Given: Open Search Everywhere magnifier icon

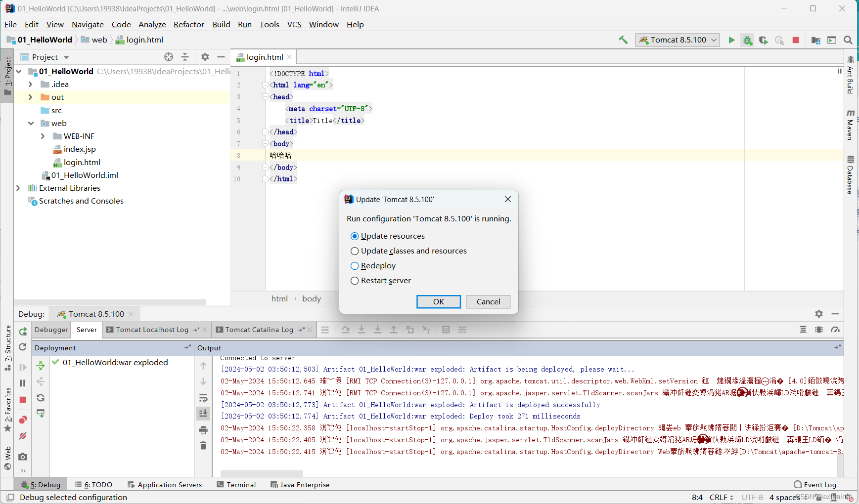Looking at the screenshot, I should 848,40.
